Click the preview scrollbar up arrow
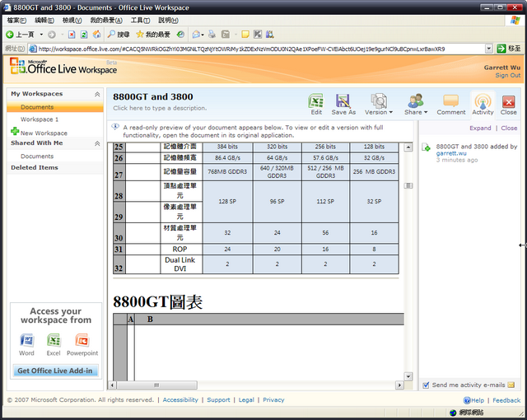Screen dimensions: 527x420 (x=408, y=147)
